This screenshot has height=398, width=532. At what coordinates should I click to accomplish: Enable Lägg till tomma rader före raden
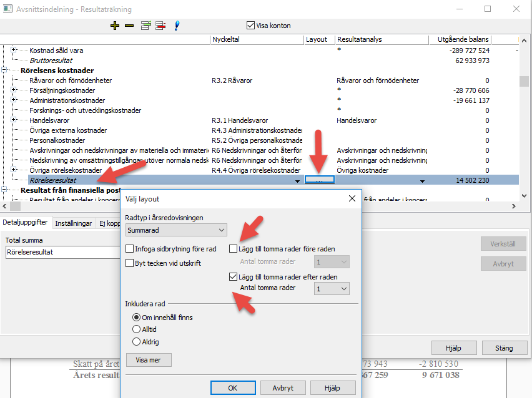coord(233,249)
